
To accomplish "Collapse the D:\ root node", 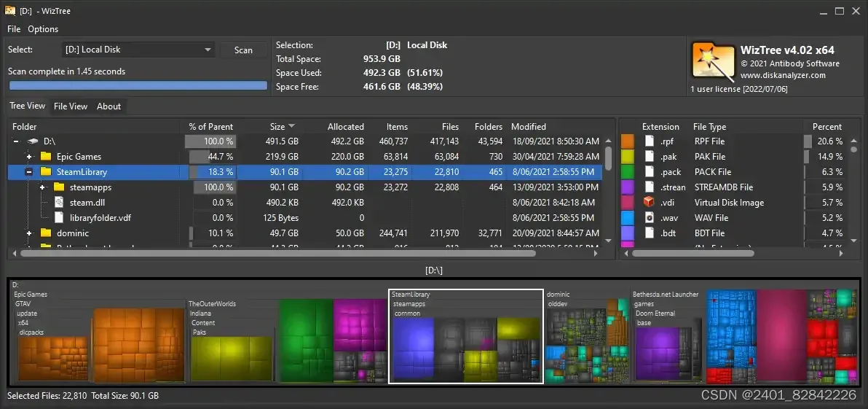I will point(16,141).
